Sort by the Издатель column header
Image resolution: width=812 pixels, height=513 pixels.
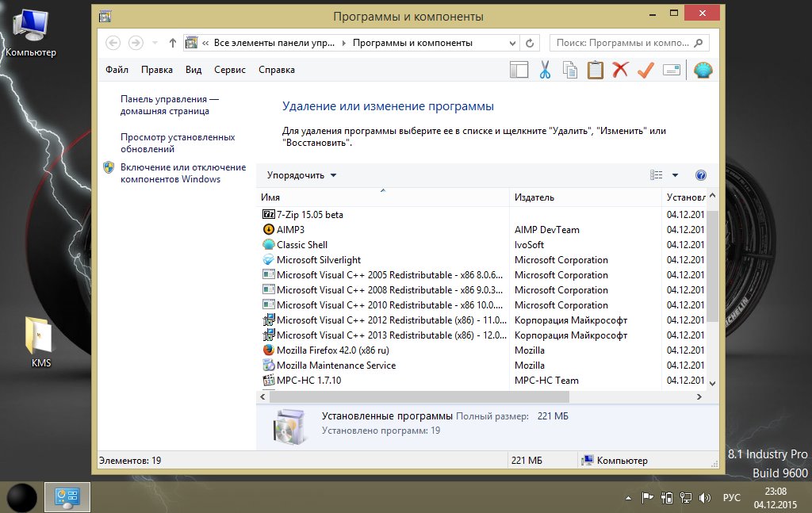pyautogui.click(x=585, y=197)
